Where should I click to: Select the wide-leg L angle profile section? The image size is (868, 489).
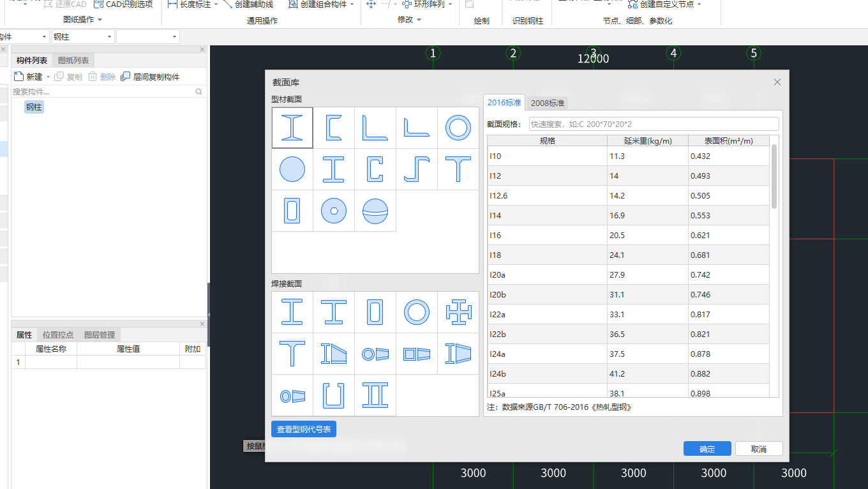point(417,128)
